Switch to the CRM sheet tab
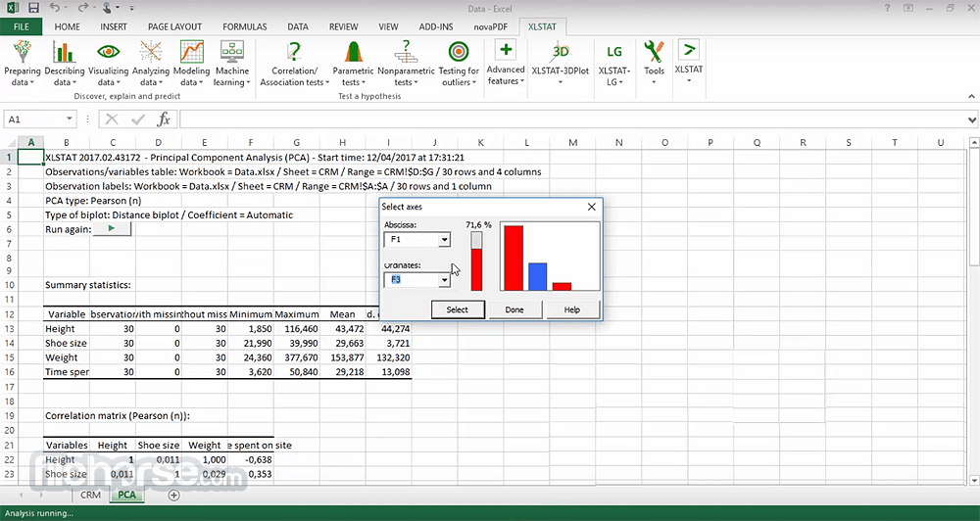This screenshot has width=980, height=521. (x=90, y=495)
